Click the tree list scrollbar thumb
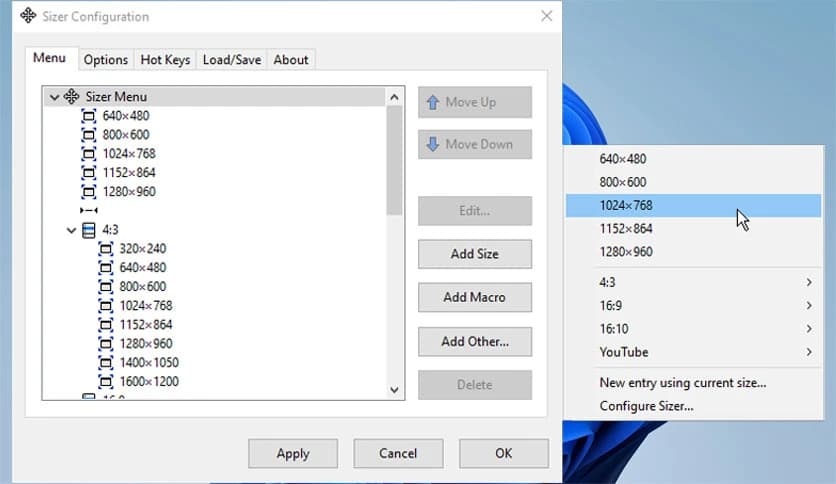 pos(395,160)
